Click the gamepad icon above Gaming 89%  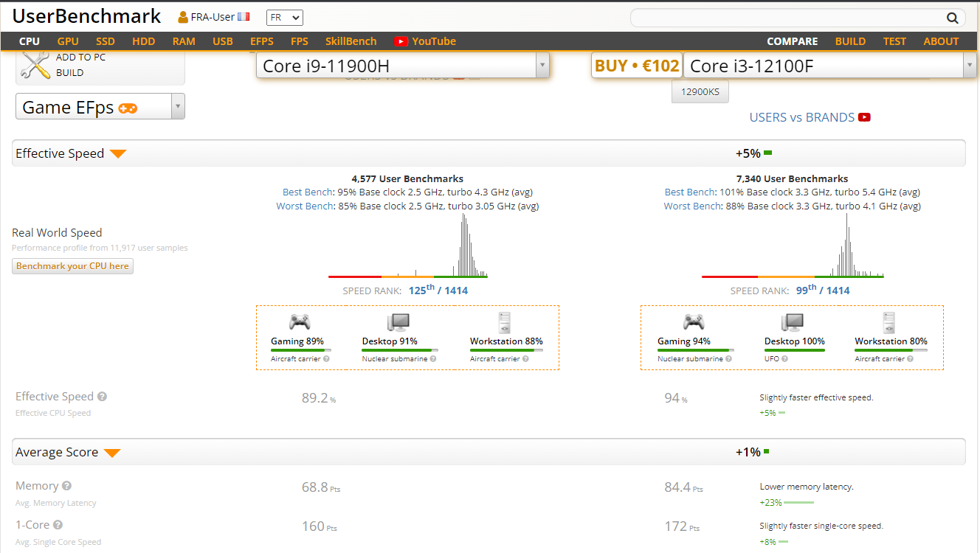(x=300, y=322)
